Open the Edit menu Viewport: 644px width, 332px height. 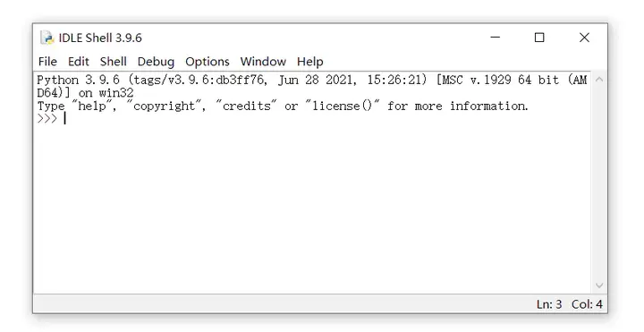coord(79,62)
